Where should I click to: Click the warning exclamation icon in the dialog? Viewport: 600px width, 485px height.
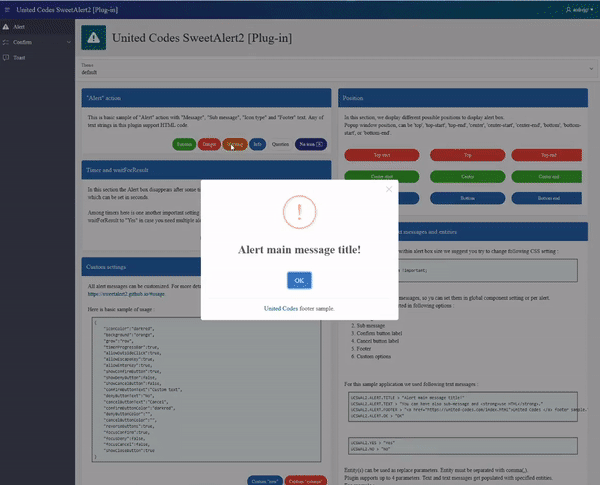299,212
